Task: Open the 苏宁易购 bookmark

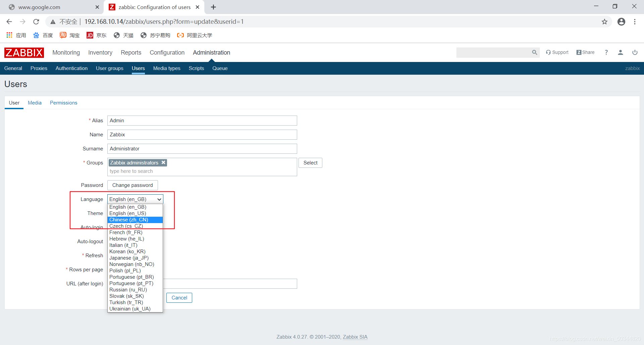Action: point(155,35)
